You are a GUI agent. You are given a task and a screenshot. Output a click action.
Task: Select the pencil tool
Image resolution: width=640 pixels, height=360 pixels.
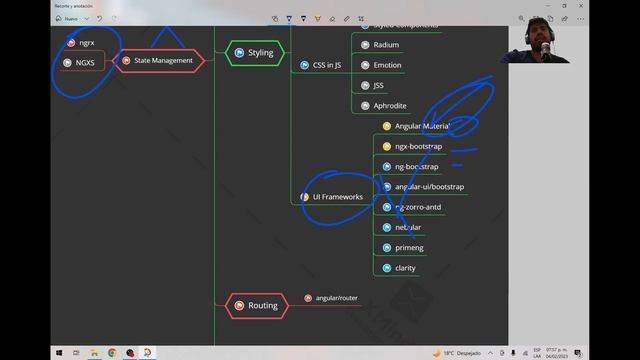click(x=303, y=19)
